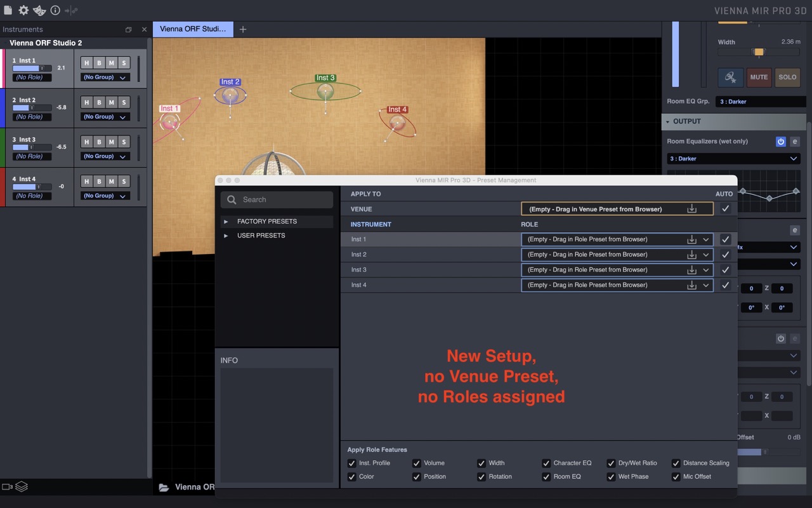Toggle Room Equalizers power button

(x=781, y=142)
